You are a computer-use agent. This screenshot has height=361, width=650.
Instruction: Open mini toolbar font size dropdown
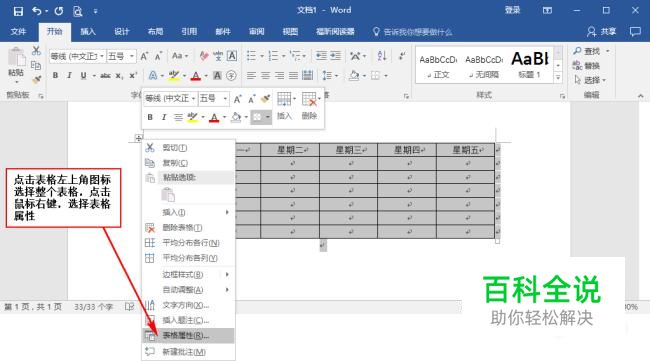tap(225, 98)
